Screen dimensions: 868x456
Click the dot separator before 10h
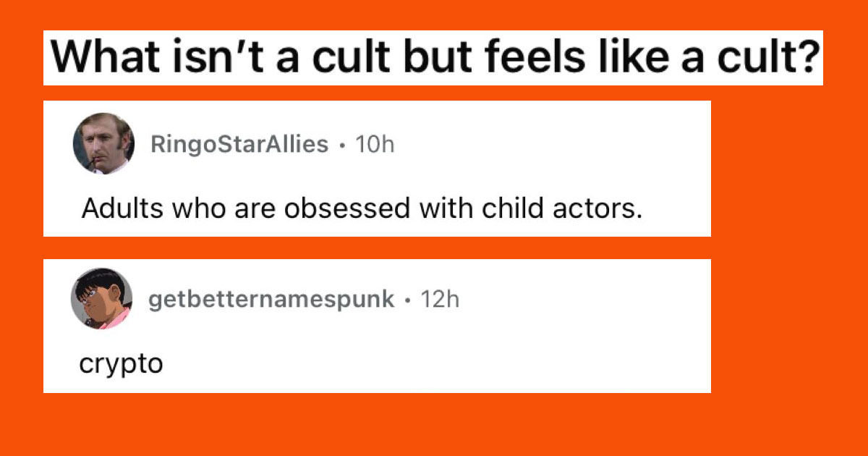tap(343, 145)
